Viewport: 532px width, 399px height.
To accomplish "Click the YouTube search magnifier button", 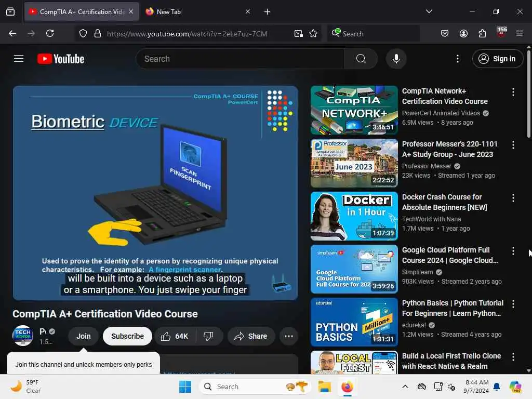I will coord(361,59).
